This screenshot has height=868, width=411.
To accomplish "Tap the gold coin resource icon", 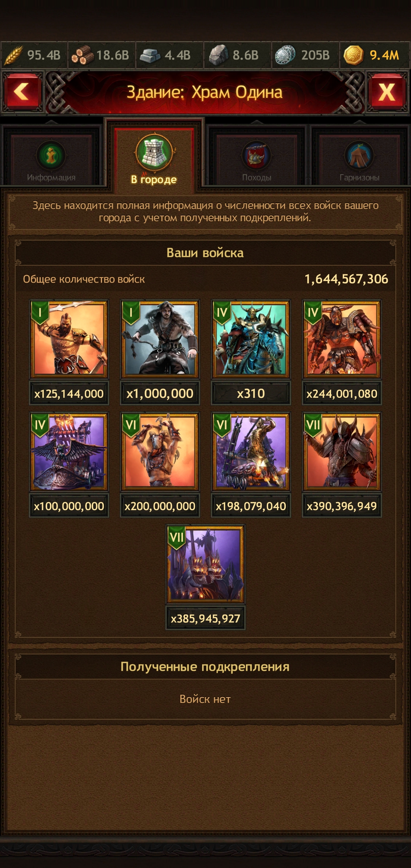I will tap(354, 55).
